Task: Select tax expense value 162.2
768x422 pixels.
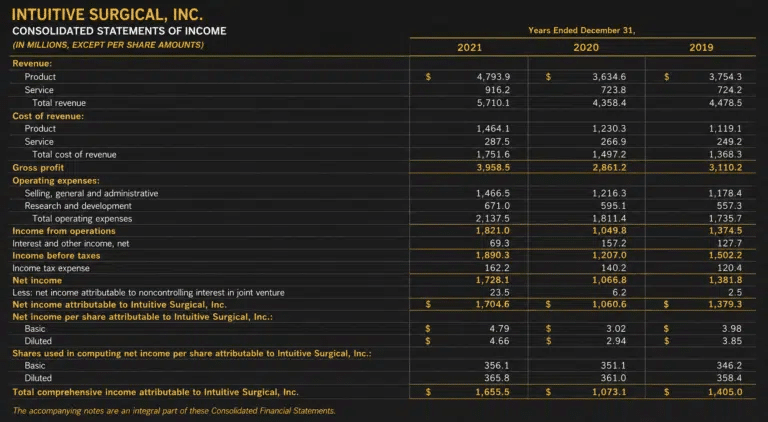Action: tap(497, 268)
